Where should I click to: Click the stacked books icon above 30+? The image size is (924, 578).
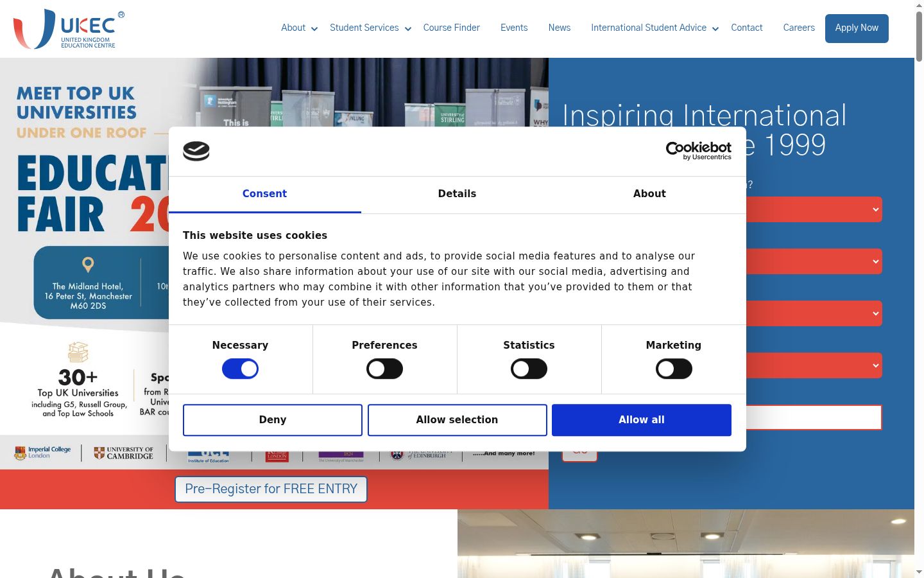tap(78, 352)
